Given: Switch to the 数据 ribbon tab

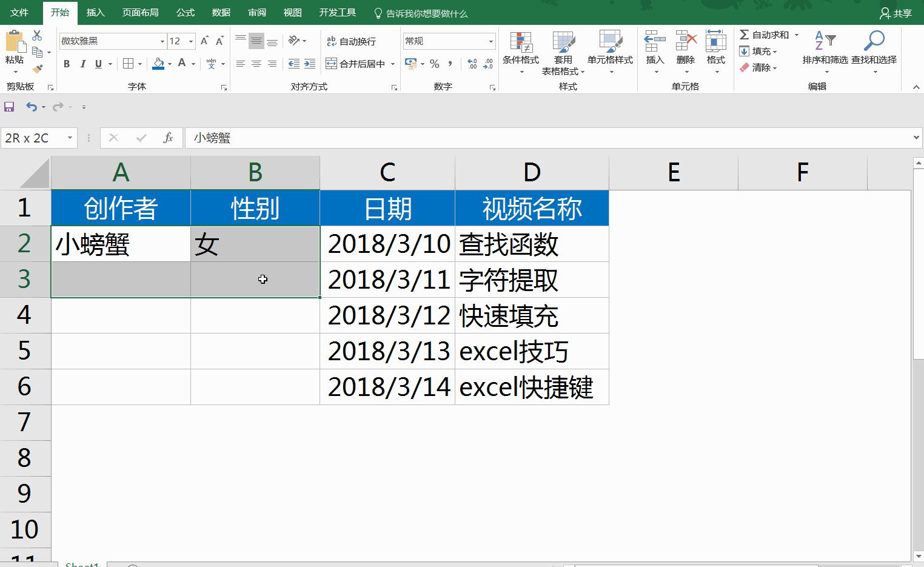Looking at the screenshot, I should pos(221,12).
